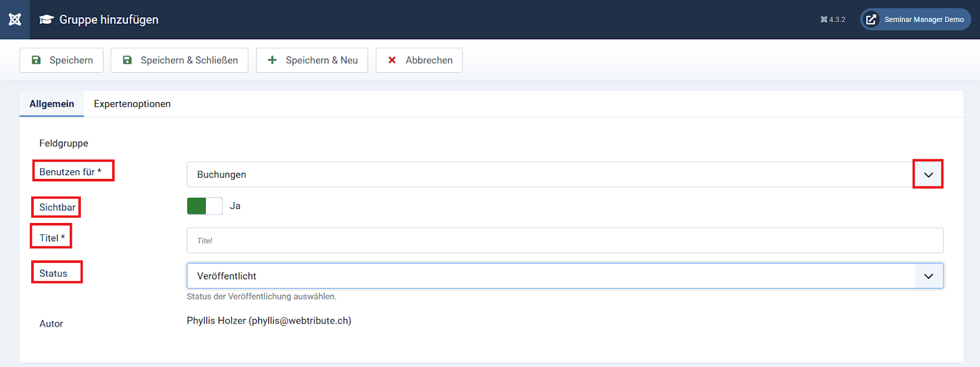Click author text Phyllis Holzer
Viewport: 980px width, 367px height.
tap(269, 320)
